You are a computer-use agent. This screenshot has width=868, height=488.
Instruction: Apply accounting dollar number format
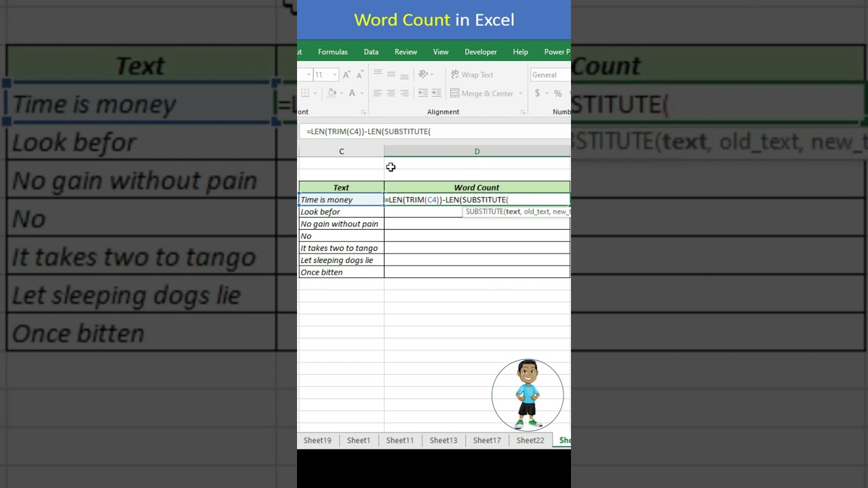(x=538, y=94)
